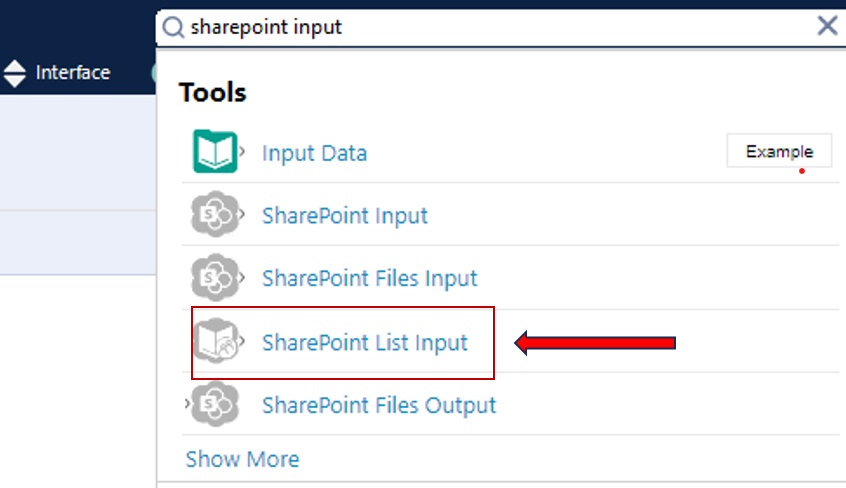The height and width of the screenshot is (488, 846).
Task: Expand results with Show More
Action: (x=242, y=459)
